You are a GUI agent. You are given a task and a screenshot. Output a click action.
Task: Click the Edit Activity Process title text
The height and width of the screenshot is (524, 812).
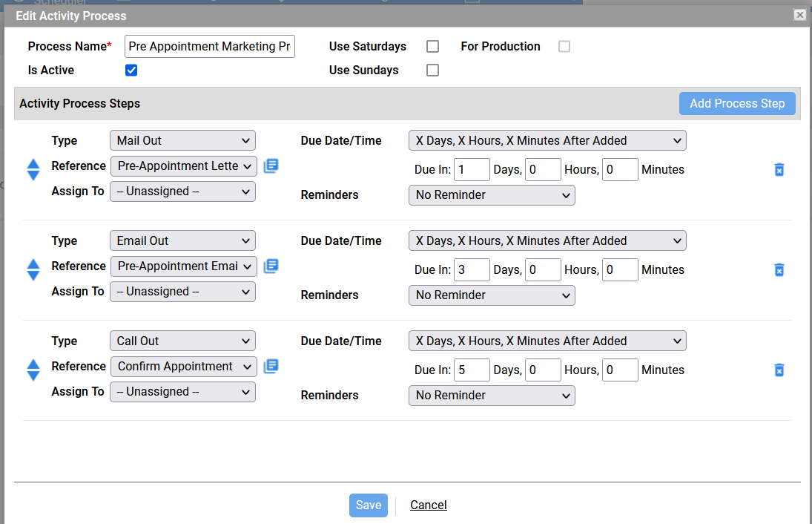coord(71,16)
